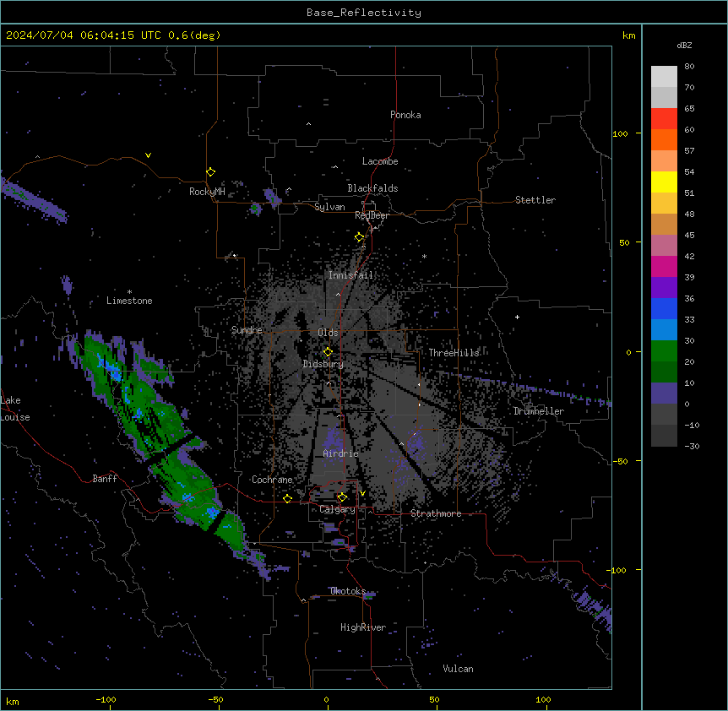
Task: Click the Ponoka city label
Action: click(x=405, y=115)
